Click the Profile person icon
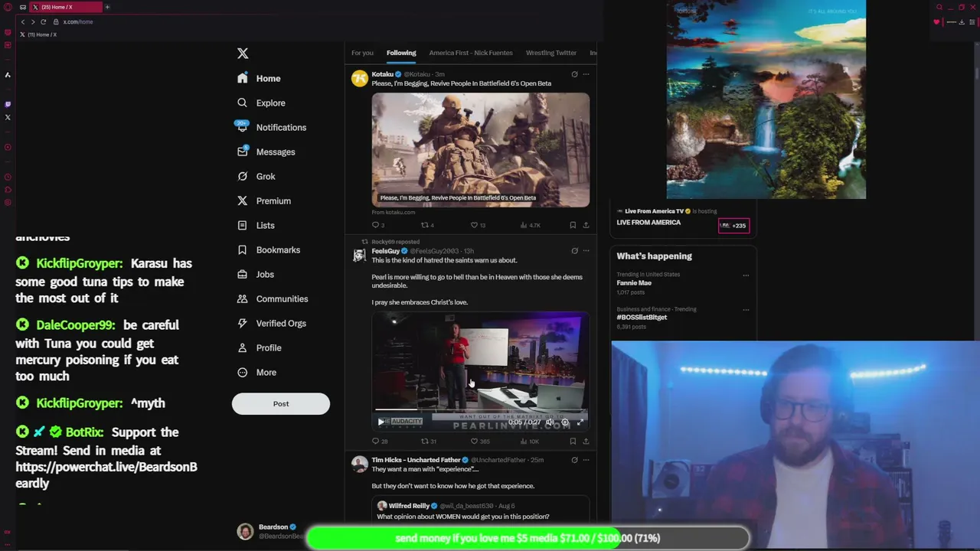This screenshot has width=980, height=551. pyautogui.click(x=242, y=347)
